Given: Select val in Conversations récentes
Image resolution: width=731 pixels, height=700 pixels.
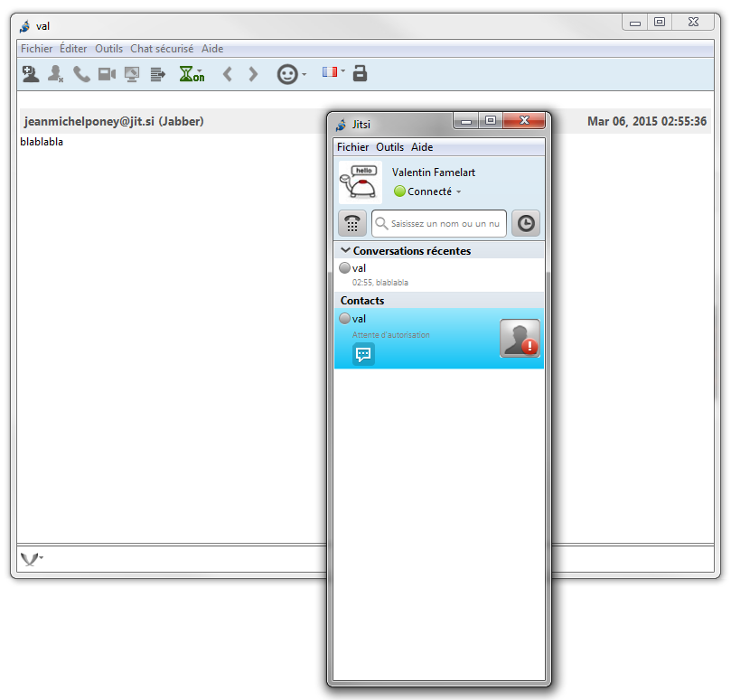Looking at the screenshot, I should (439, 275).
